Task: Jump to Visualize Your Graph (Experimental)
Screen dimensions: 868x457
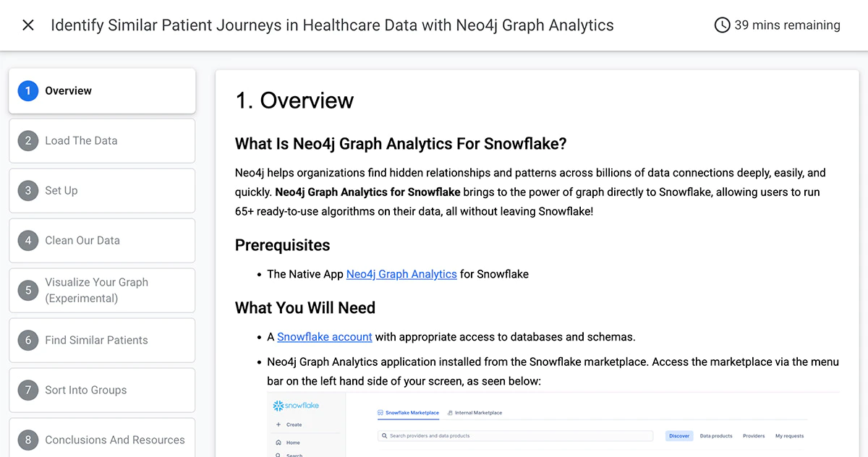Action: (102, 291)
